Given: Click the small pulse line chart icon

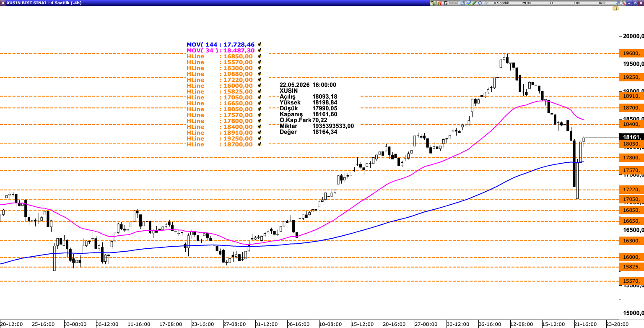Looking at the screenshot, I should click(x=486, y=3).
